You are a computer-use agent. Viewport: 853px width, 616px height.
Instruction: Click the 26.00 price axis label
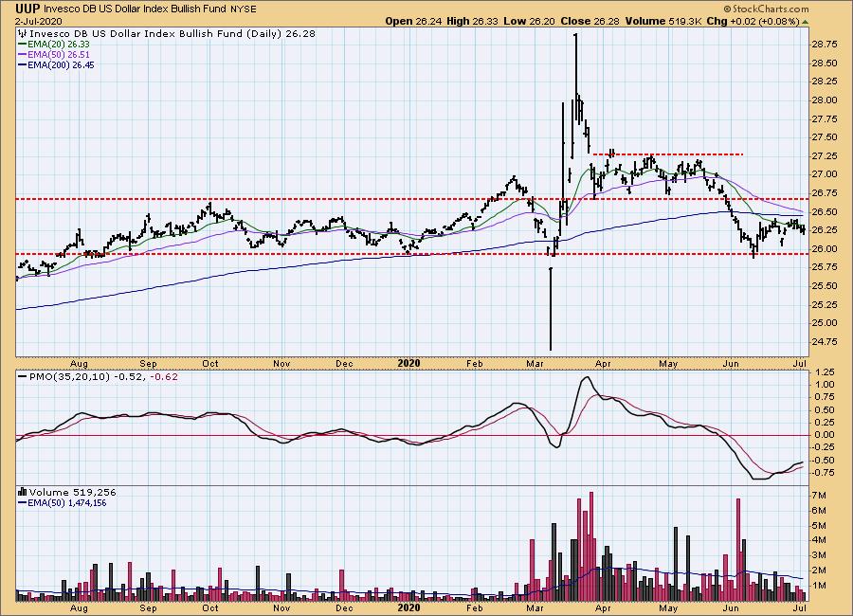[824, 248]
